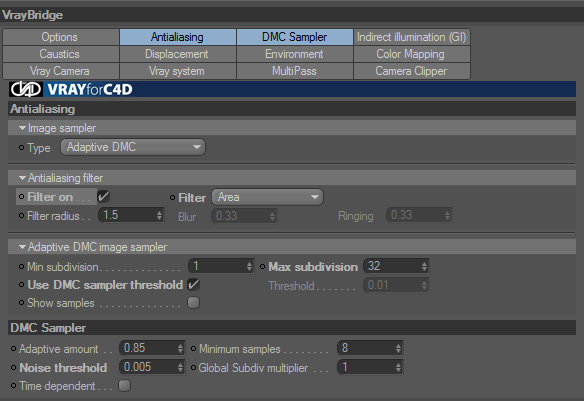Screen dimensions: 584x401
Task: Switch to the Displacement tab
Action: 178,54
